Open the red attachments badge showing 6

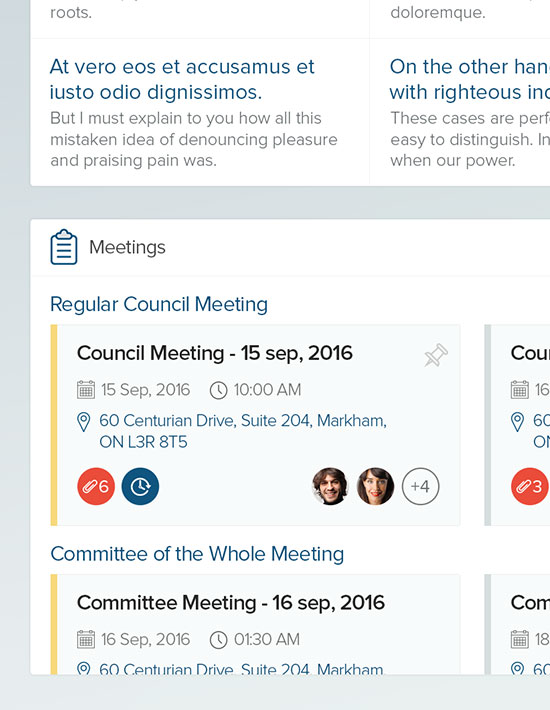96,486
